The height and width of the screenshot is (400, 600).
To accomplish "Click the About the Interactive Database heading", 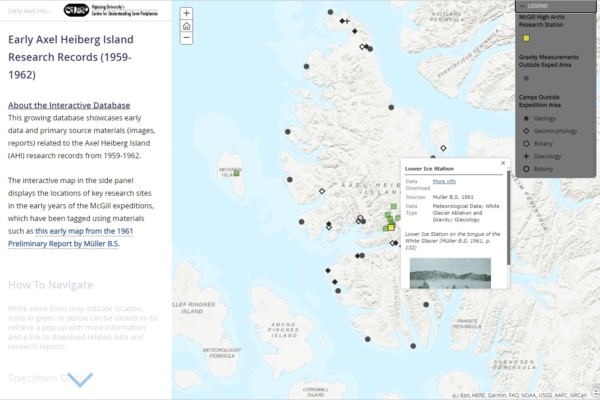I will click(x=69, y=105).
